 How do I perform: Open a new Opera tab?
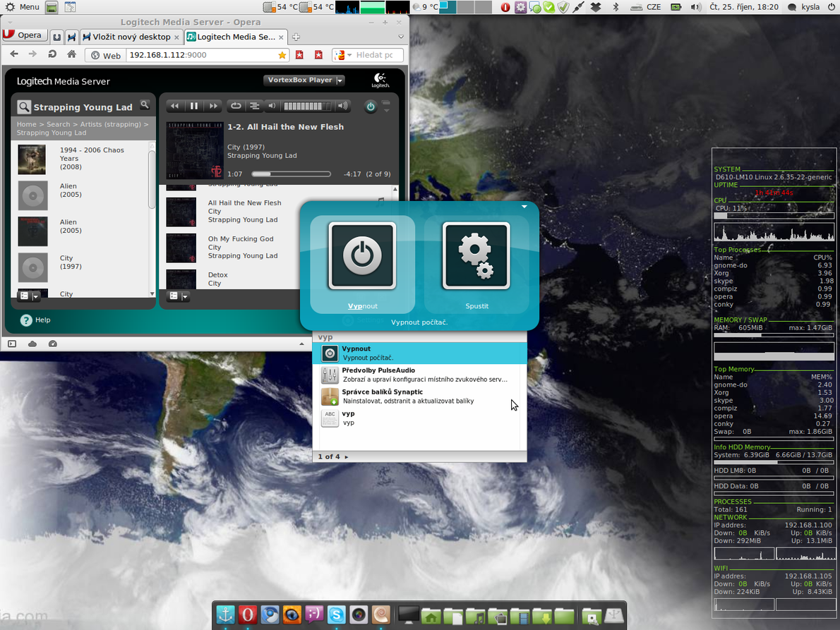(x=296, y=37)
